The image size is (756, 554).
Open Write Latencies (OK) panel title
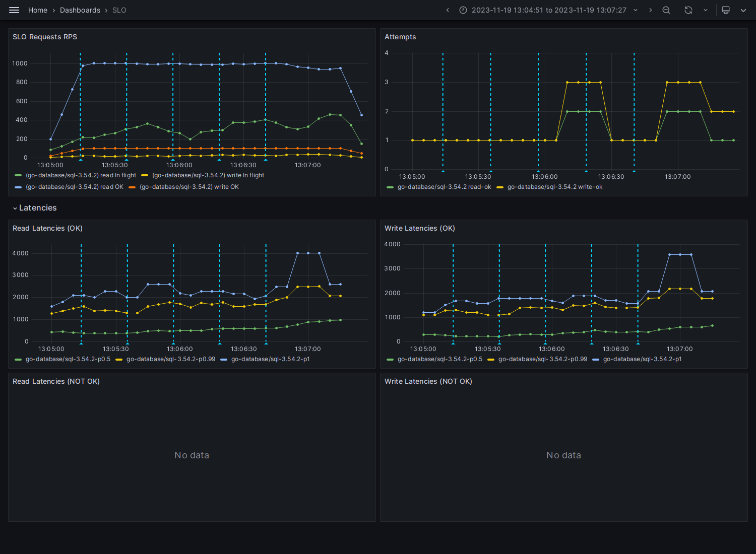(420, 228)
